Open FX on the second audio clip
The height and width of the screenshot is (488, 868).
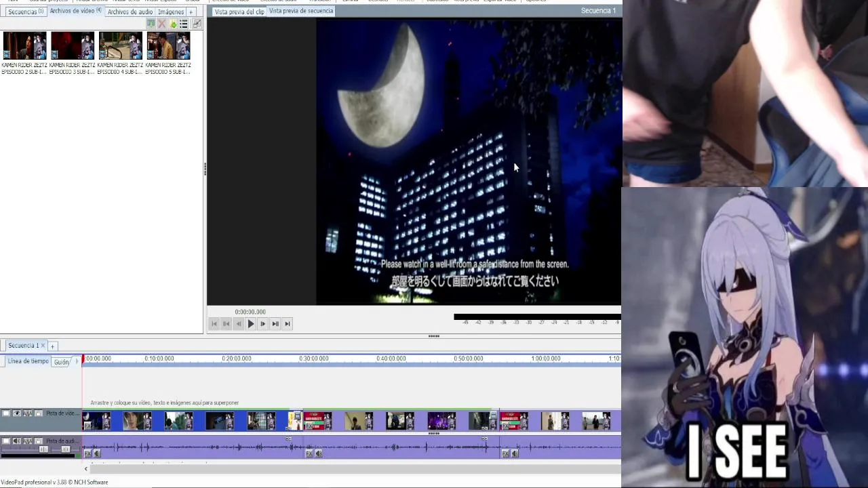point(309,453)
